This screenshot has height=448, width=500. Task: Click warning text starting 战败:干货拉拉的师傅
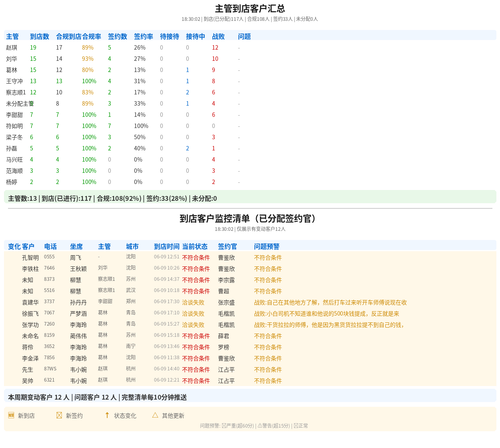(x=329, y=325)
